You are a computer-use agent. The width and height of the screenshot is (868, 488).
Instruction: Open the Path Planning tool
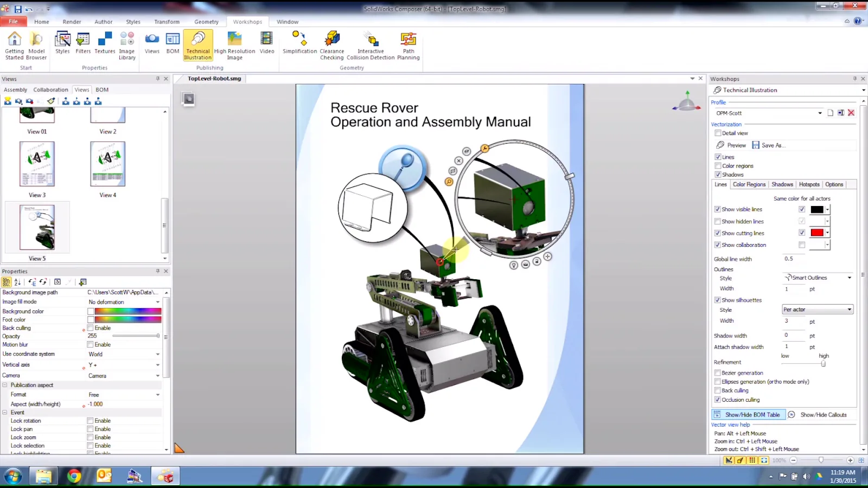[409, 46]
